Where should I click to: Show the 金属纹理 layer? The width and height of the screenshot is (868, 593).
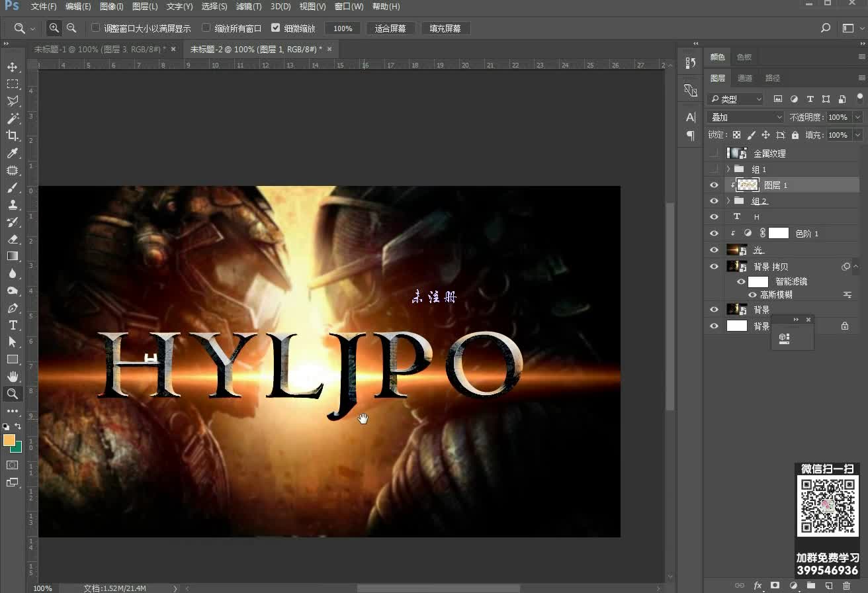tap(714, 153)
